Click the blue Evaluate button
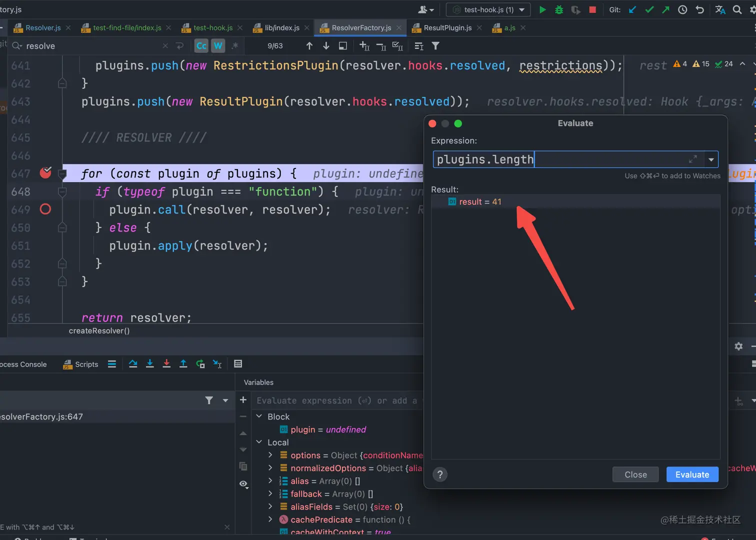The width and height of the screenshot is (756, 540). (x=692, y=474)
